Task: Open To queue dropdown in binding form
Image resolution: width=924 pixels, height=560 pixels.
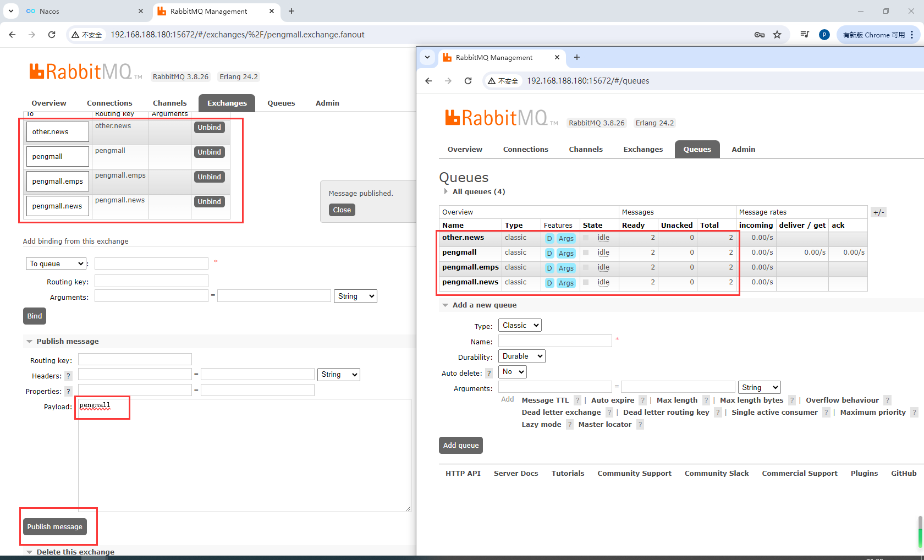Action: (x=56, y=263)
